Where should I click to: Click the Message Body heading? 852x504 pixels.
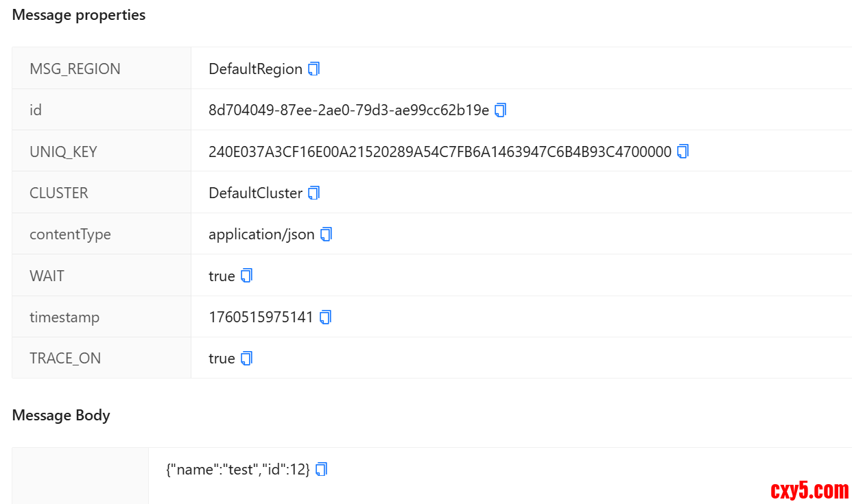pos(61,416)
